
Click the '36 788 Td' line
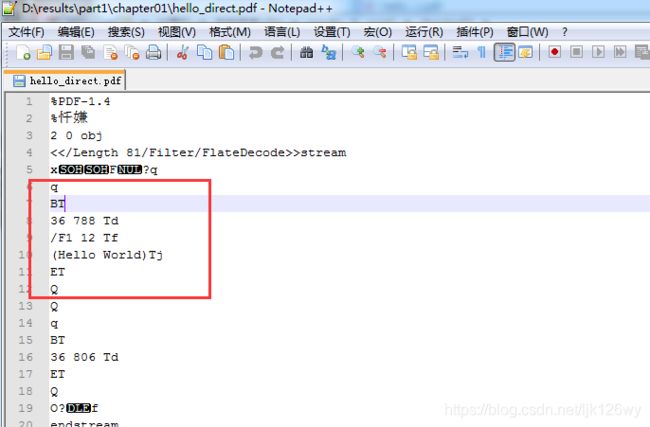click(x=84, y=221)
